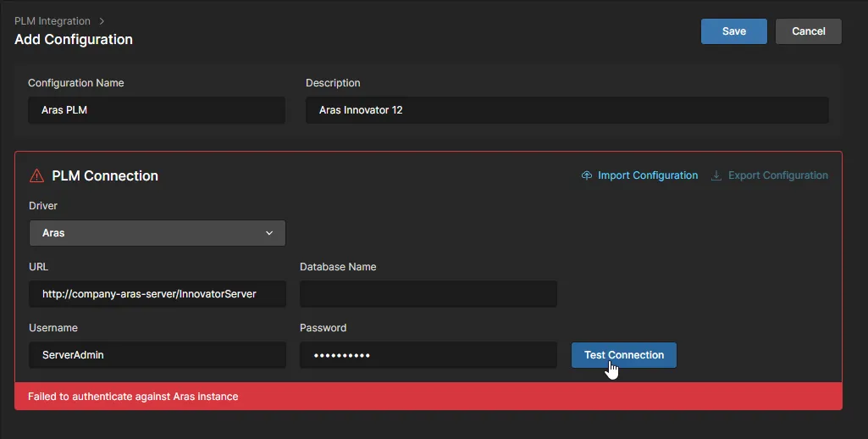Focus the Username field containing ServerAdmin
Image resolution: width=868 pixels, height=439 pixels.
[158, 355]
